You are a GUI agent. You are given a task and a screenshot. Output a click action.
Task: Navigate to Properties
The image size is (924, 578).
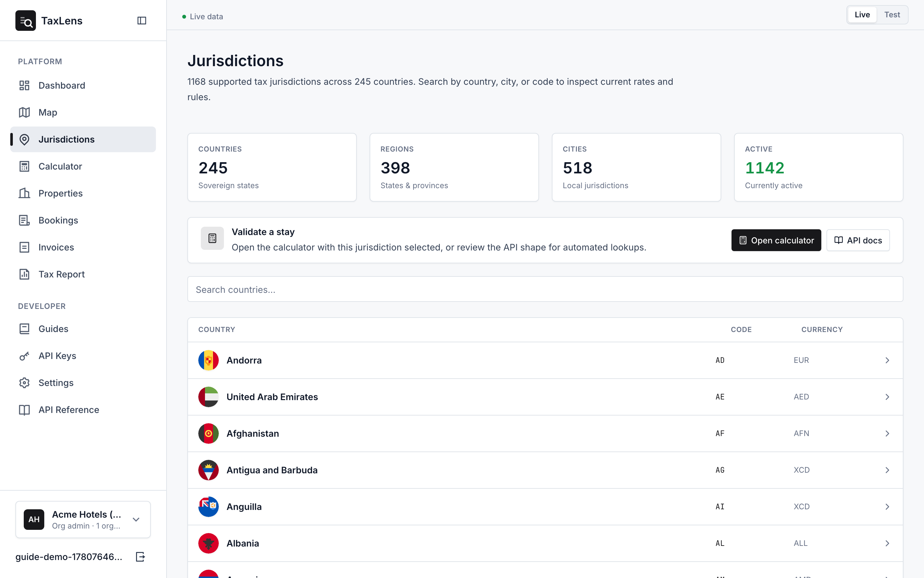pyautogui.click(x=83, y=193)
